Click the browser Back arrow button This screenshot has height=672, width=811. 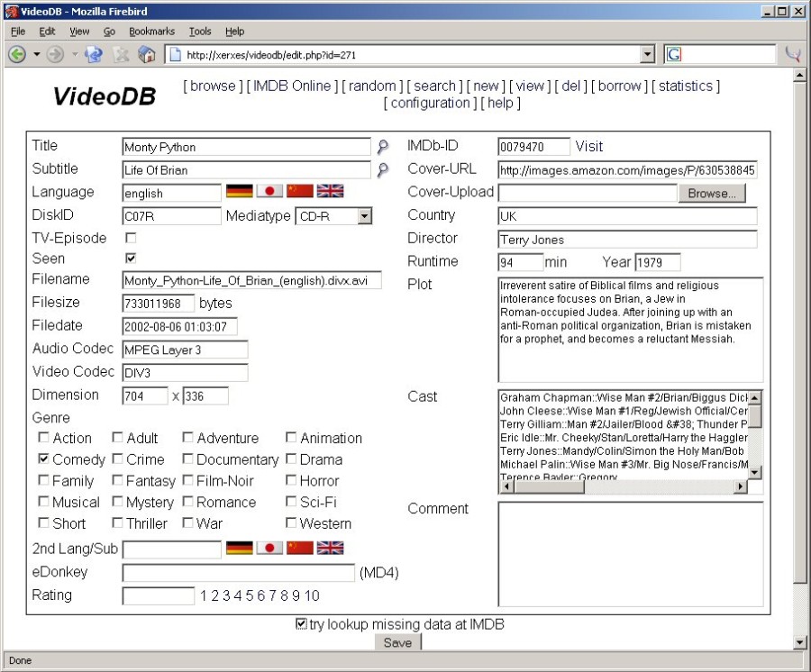(17, 54)
